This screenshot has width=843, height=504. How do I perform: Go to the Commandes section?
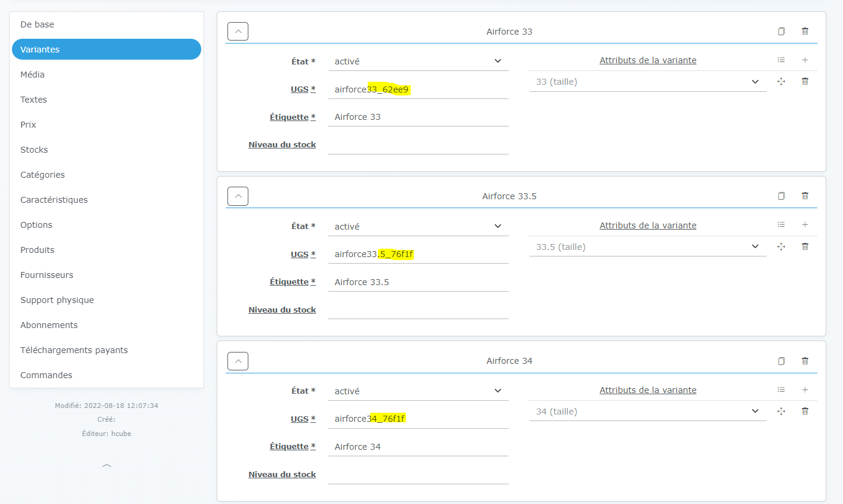pyautogui.click(x=106, y=375)
